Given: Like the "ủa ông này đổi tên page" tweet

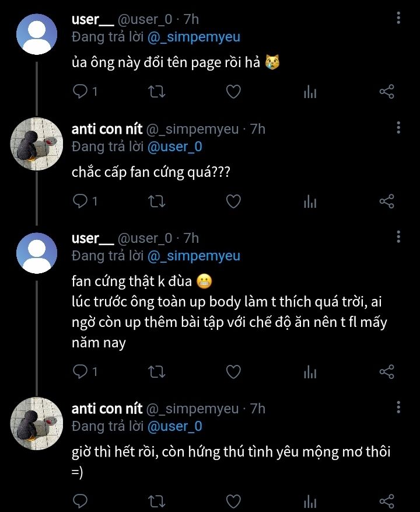Looking at the screenshot, I should [233, 92].
